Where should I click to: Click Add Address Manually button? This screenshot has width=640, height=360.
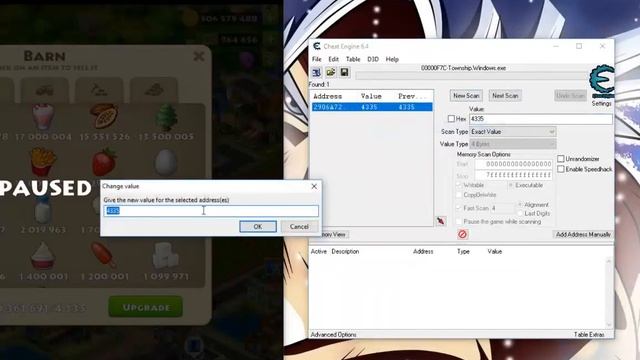tap(583, 234)
